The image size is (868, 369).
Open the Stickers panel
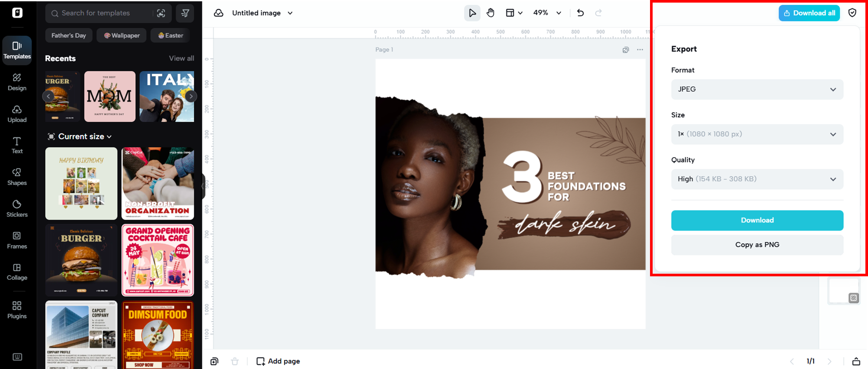pyautogui.click(x=17, y=208)
